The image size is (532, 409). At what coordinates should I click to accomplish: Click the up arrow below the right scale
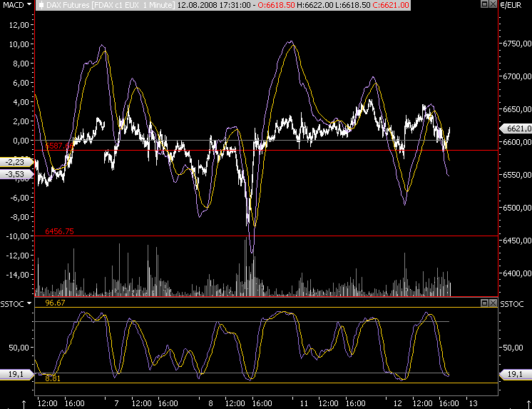click(528, 405)
